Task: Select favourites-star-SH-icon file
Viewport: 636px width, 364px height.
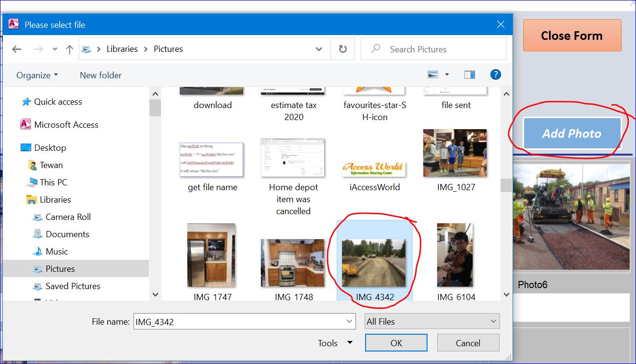Action: (x=375, y=105)
